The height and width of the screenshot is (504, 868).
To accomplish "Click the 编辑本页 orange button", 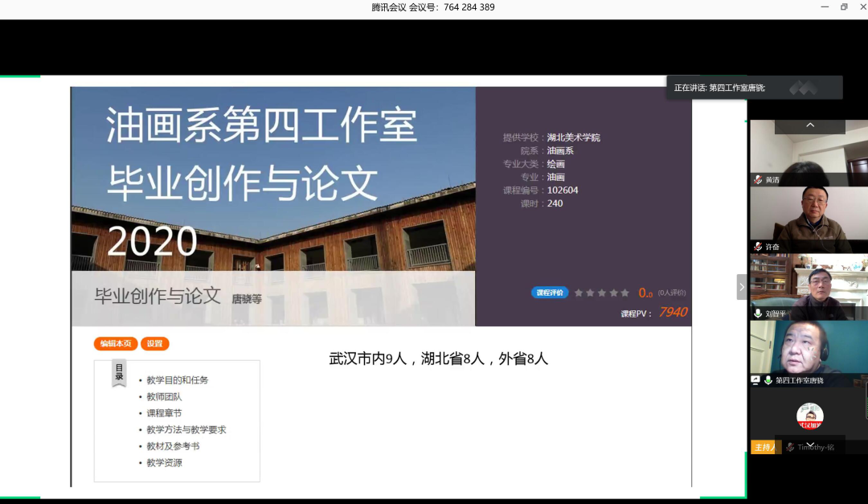I will (116, 343).
